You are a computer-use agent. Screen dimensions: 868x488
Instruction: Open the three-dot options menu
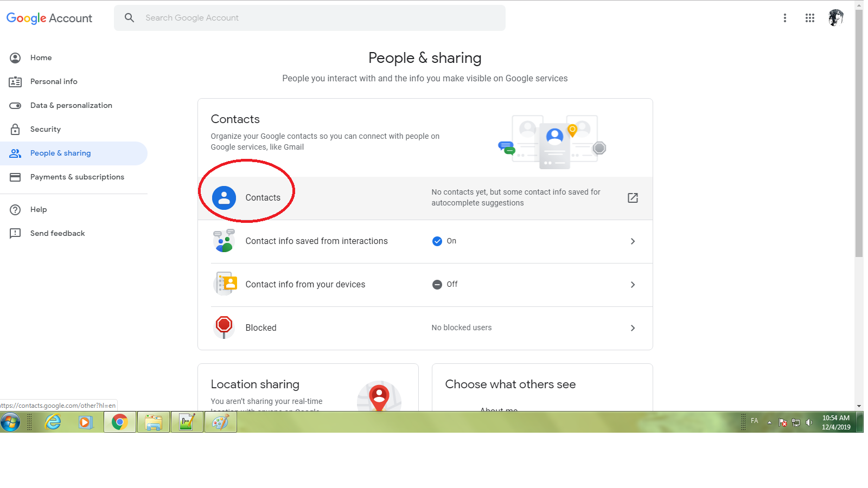point(784,18)
